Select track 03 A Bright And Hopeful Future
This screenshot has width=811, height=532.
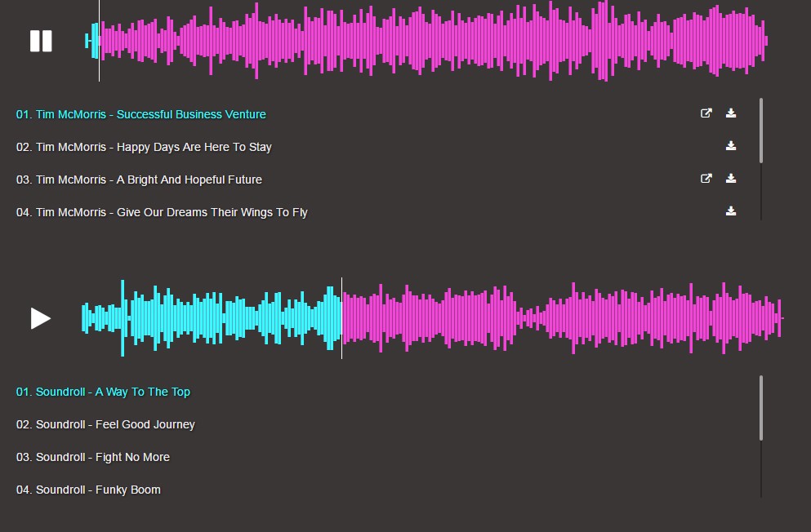[139, 180]
